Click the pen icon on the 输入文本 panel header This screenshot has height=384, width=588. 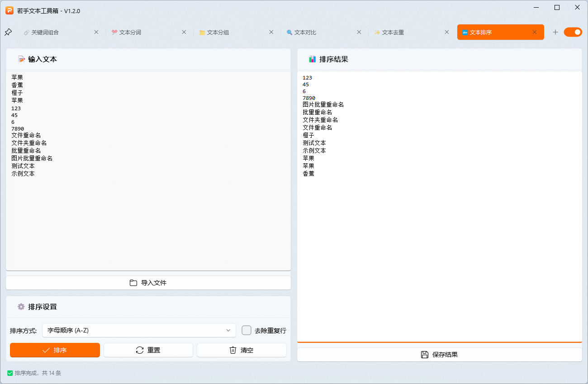[x=22, y=59]
